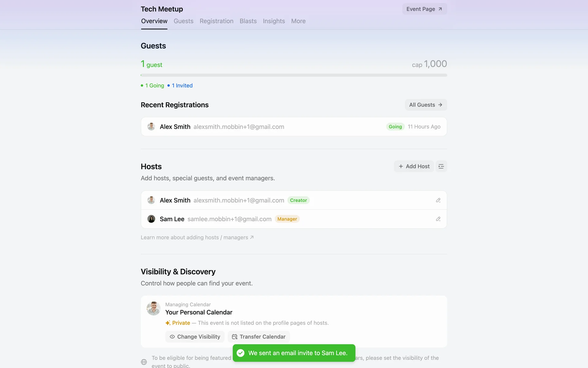Click the Alex Smith avatar in Hosts

[151, 200]
